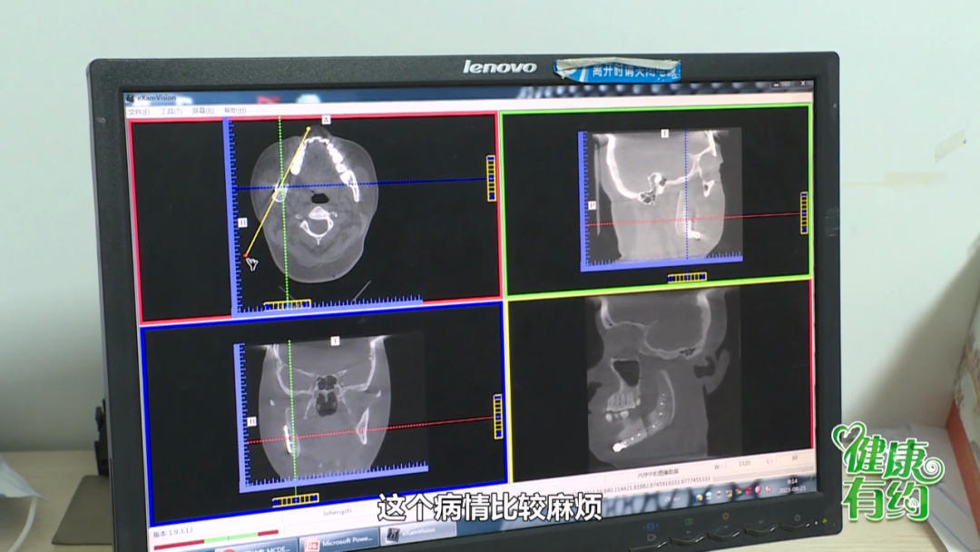Select the red endpoint of yellow measurement line
The height and width of the screenshot is (552, 980).
[x=245, y=256]
